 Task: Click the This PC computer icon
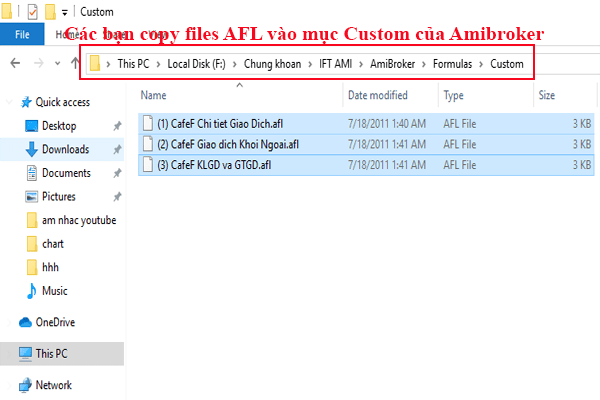pos(25,354)
